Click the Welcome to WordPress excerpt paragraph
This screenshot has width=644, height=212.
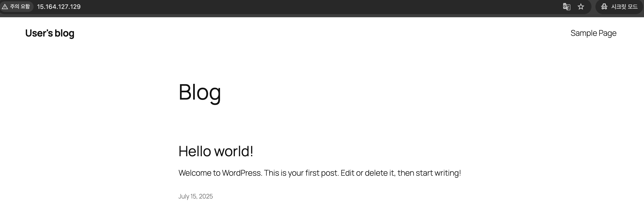click(x=320, y=173)
